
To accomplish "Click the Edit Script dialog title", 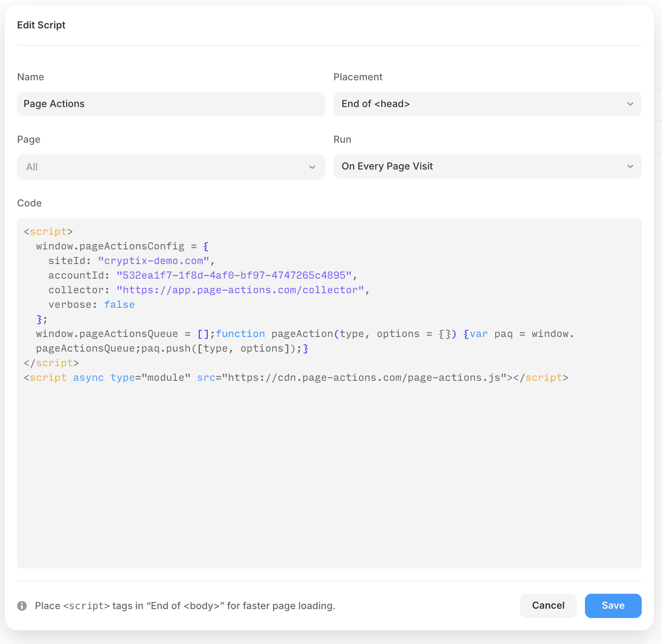I will click(41, 25).
